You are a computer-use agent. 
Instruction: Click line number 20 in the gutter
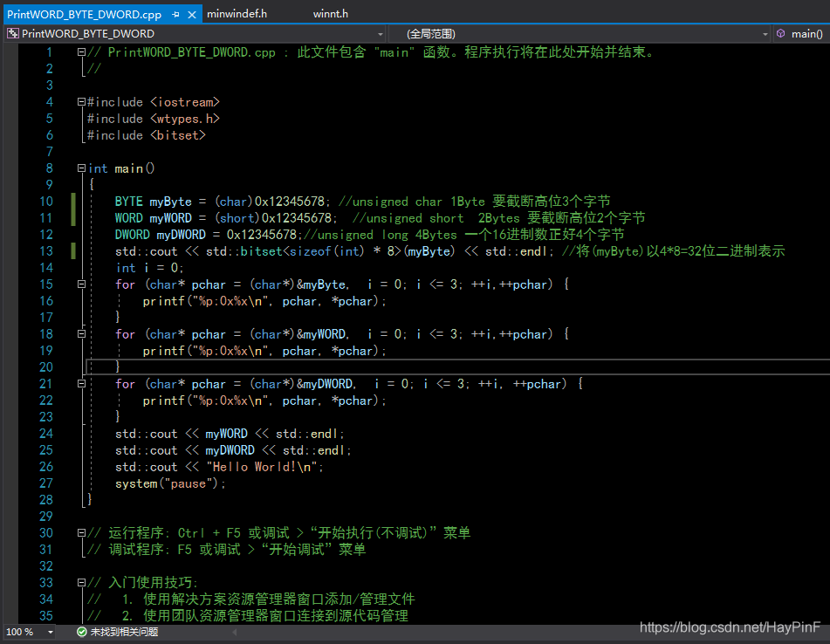point(46,367)
